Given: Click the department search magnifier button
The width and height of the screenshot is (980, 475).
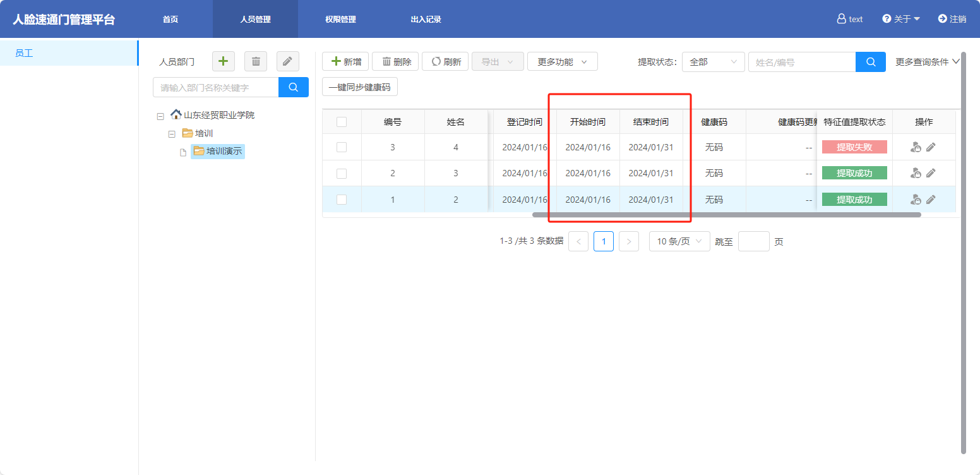Looking at the screenshot, I should [x=294, y=87].
